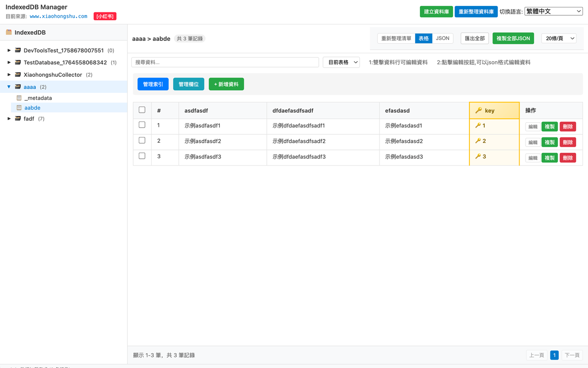
Task: Check the checkbox for row 3
Action: 142,156
